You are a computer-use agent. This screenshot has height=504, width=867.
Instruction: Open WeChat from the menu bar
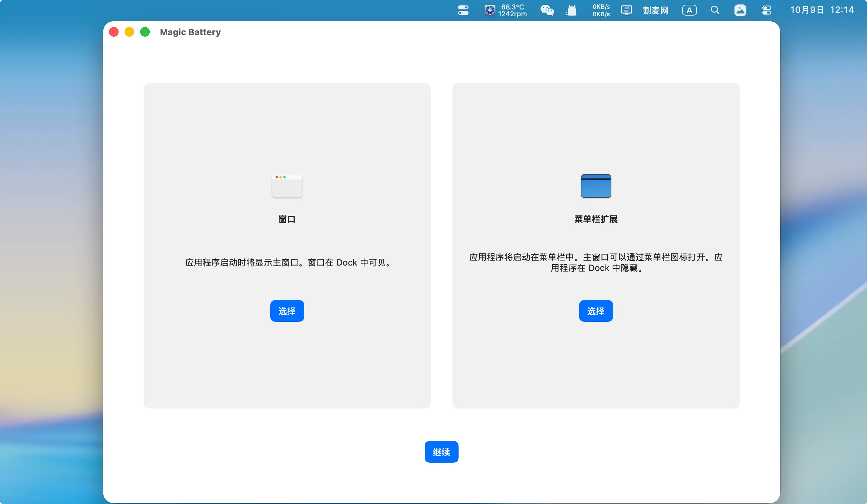pyautogui.click(x=547, y=10)
